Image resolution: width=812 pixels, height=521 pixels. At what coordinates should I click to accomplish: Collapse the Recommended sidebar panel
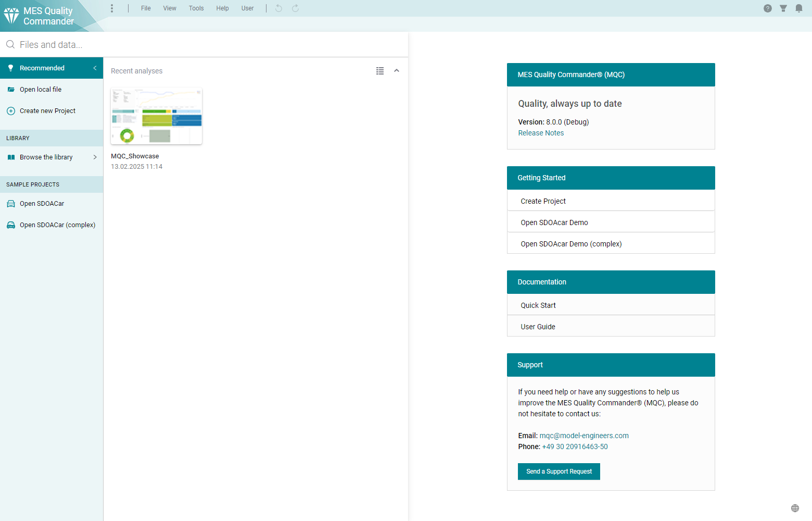95,68
